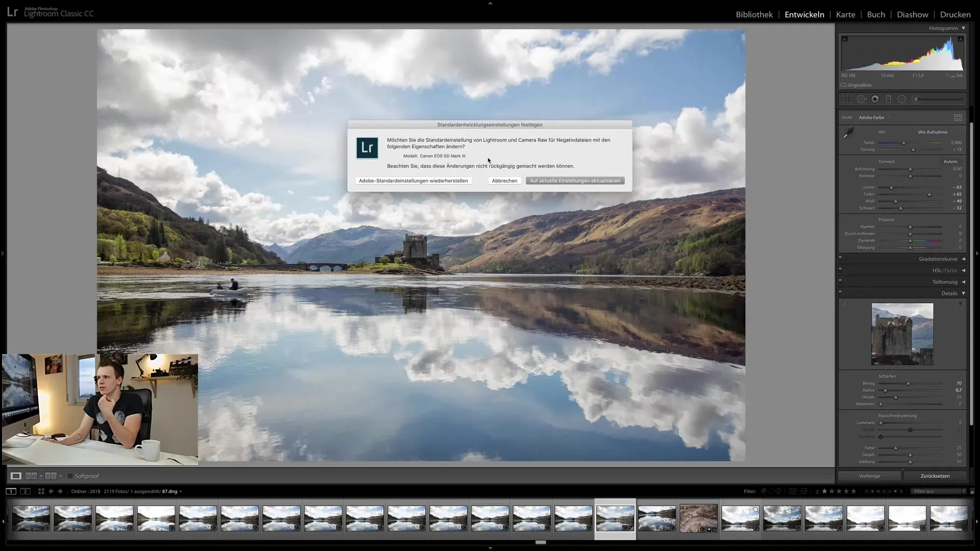
Task: Select the Y|Y comparison view
Action: [51, 476]
